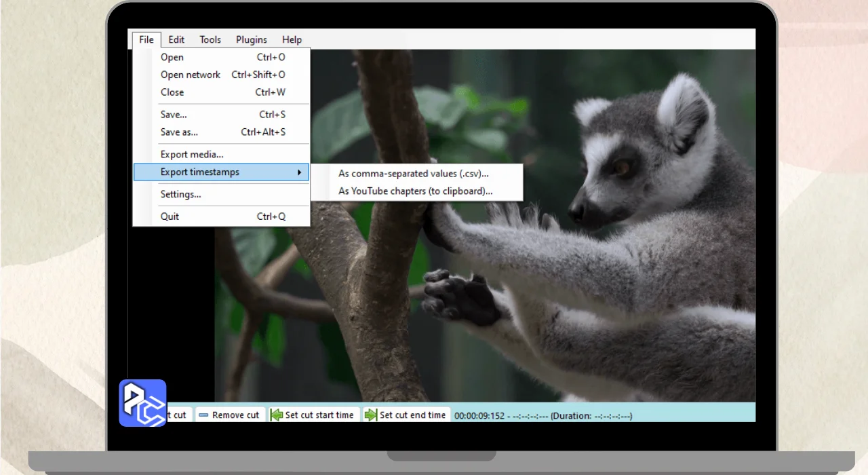Expand the Export timestamps submenu arrow

pyautogui.click(x=299, y=172)
